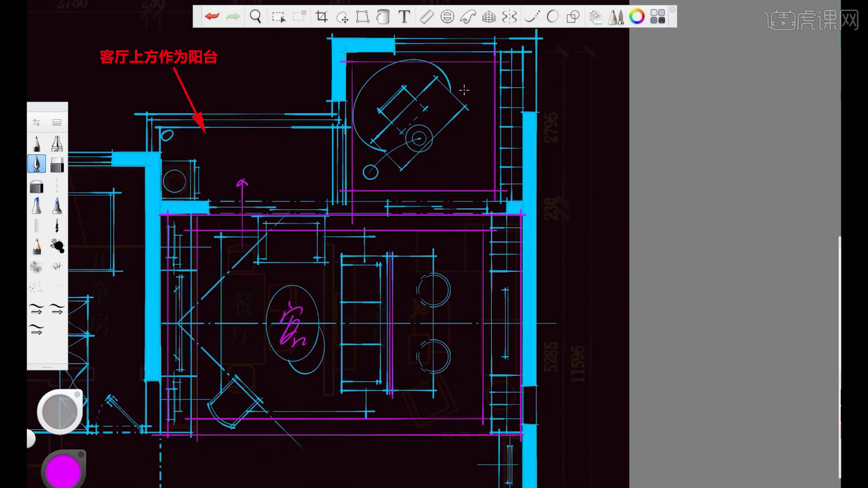The height and width of the screenshot is (488, 868).
Task: Toggle the Perspective grid guide
Action: coord(489,17)
